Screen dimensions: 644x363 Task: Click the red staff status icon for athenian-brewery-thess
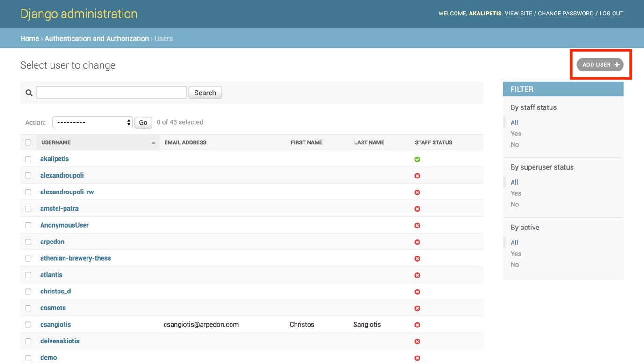point(417,259)
